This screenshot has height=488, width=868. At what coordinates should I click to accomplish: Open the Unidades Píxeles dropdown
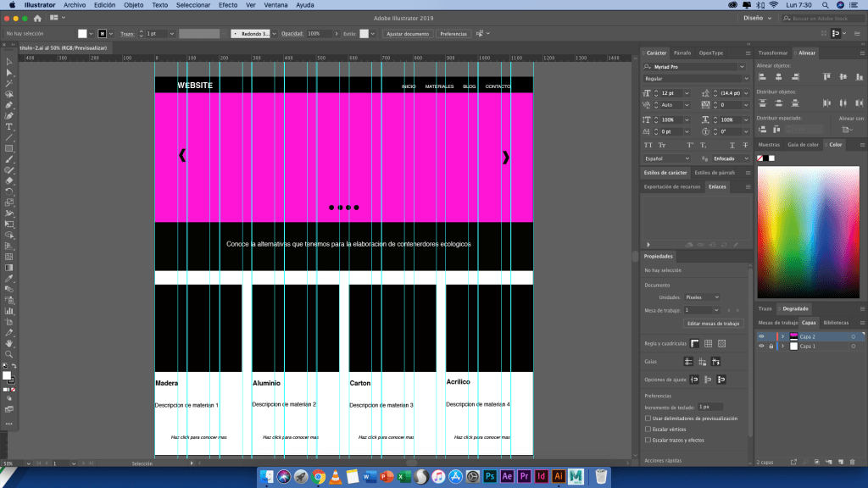coord(702,297)
